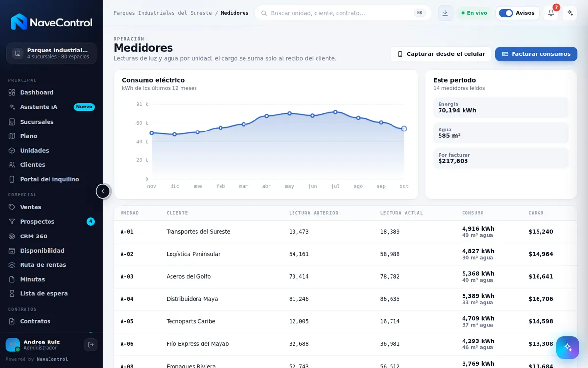Click Andrea Ruiz's avatar
The height and width of the screenshot is (368, 588).
pyautogui.click(x=13, y=345)
